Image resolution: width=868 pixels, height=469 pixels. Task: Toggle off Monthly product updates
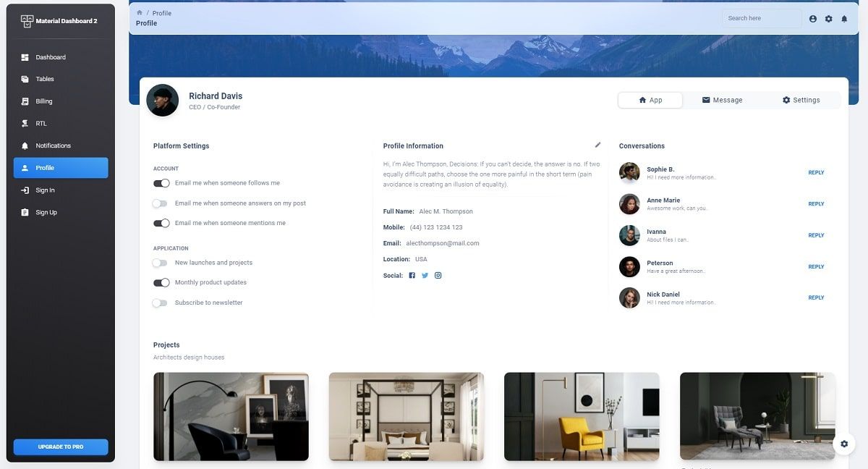(162, 282)
